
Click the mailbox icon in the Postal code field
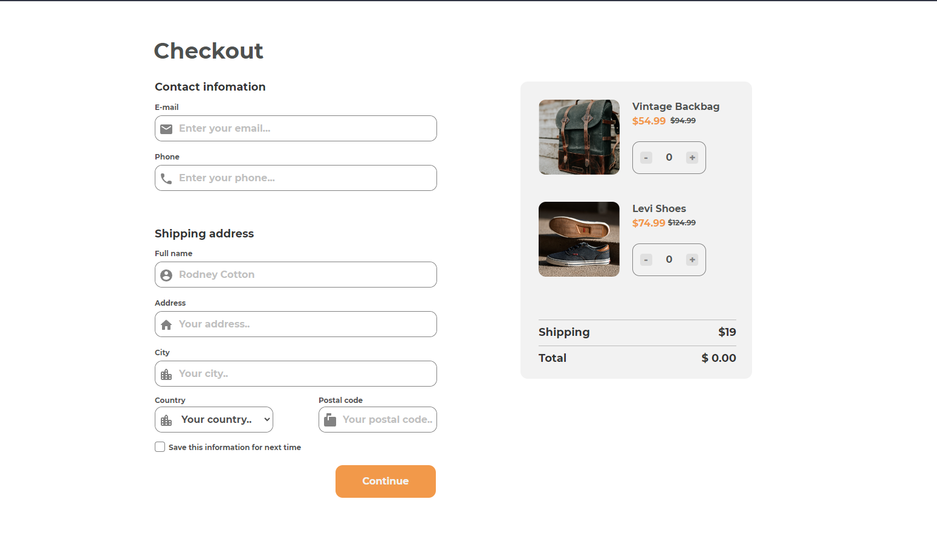330,419
